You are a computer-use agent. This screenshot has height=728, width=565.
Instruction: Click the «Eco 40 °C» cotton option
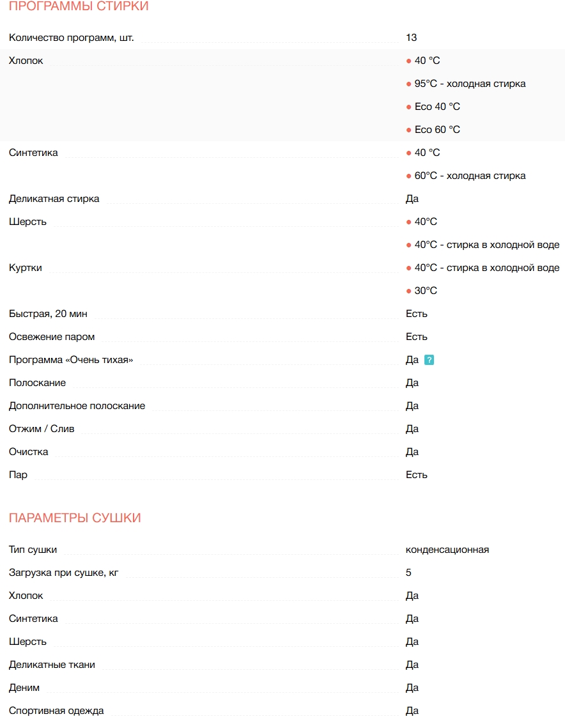[437, 107]
